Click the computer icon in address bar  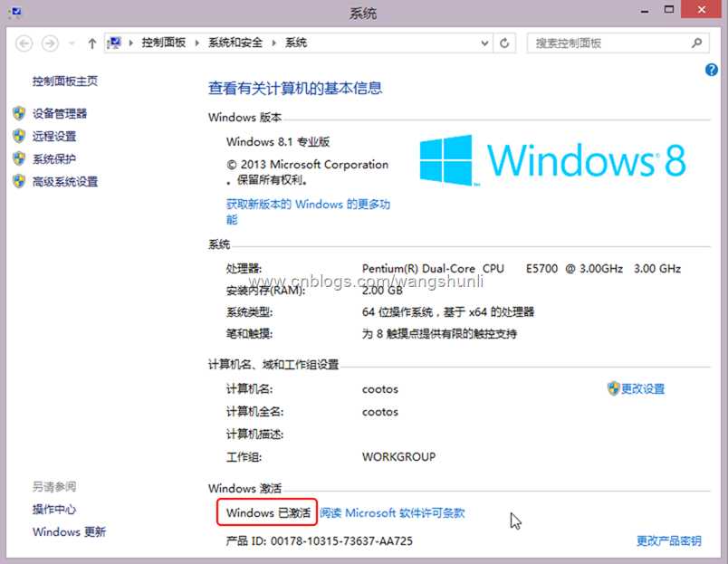coord(114,43)
